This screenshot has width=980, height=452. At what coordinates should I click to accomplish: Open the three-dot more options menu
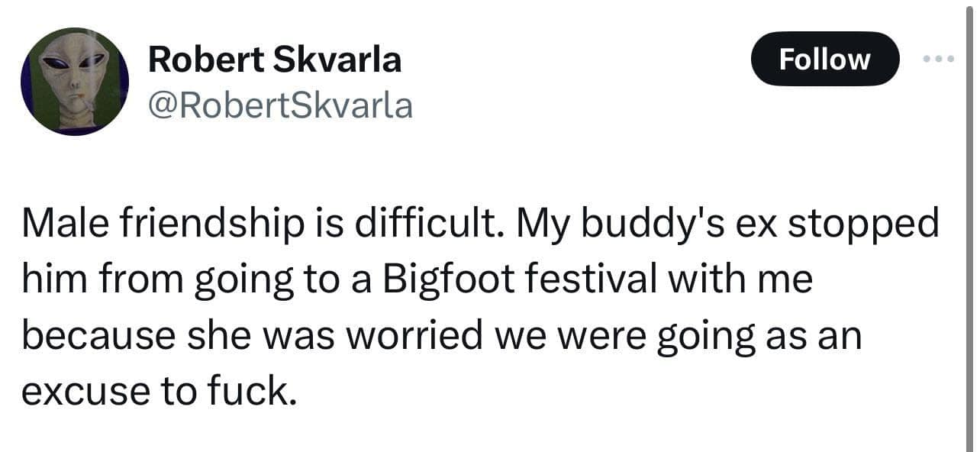coord(938,58)
